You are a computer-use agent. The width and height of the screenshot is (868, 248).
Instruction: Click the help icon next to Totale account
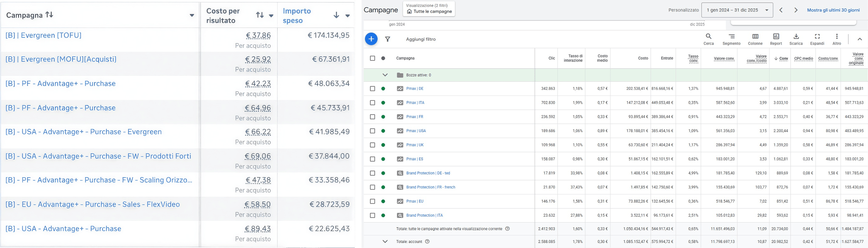[x=427, y=242]
